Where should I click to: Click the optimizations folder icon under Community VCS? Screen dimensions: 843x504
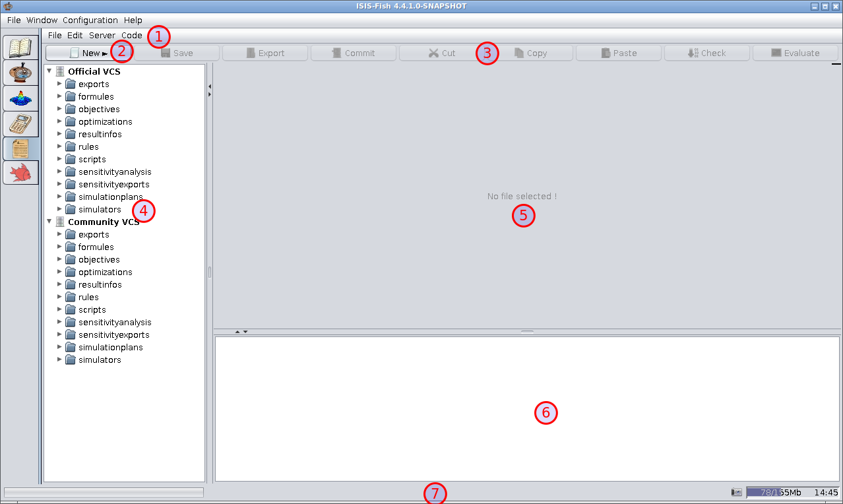(71, 272)
